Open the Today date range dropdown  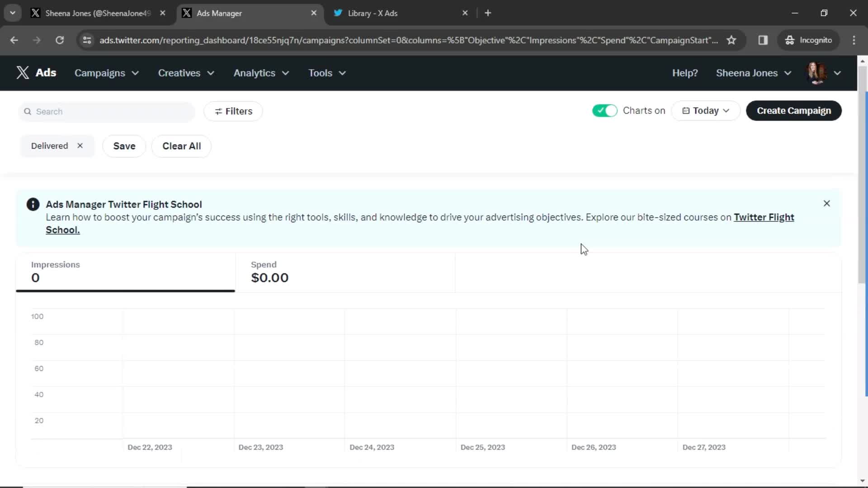tap(706, 111)
